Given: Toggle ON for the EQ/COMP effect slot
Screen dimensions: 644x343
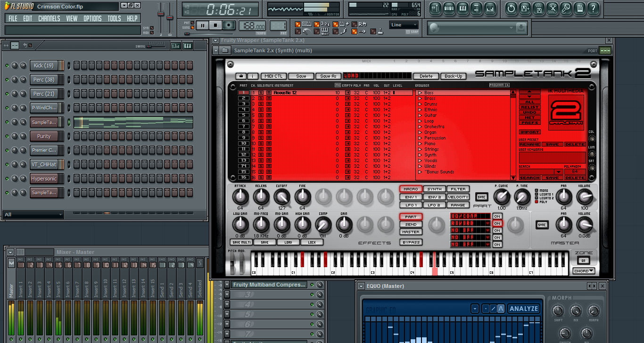Looking at the screenshot, I should (497, 216).
